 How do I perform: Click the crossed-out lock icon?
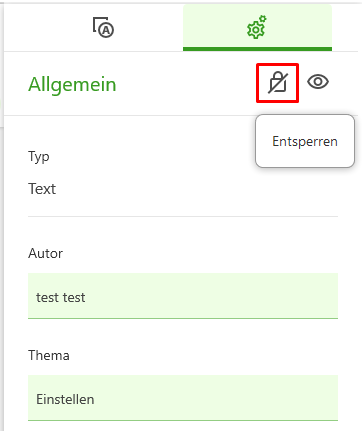tap(278, 83)
